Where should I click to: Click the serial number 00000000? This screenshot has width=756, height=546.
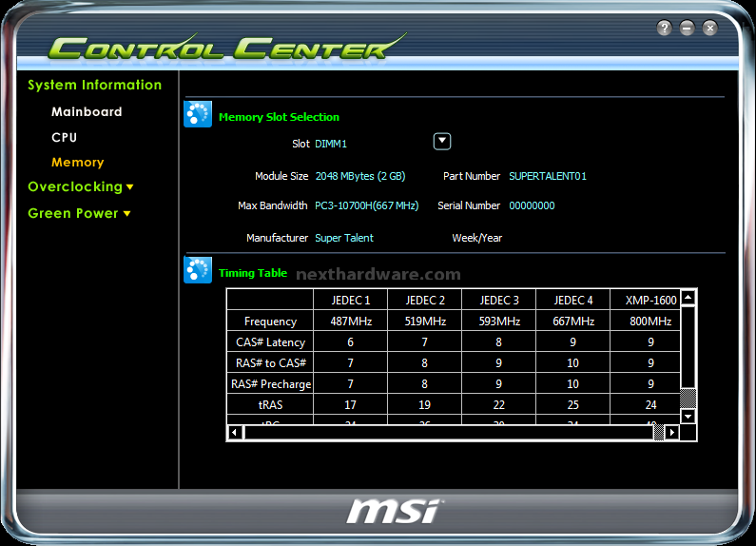[532, 205]
